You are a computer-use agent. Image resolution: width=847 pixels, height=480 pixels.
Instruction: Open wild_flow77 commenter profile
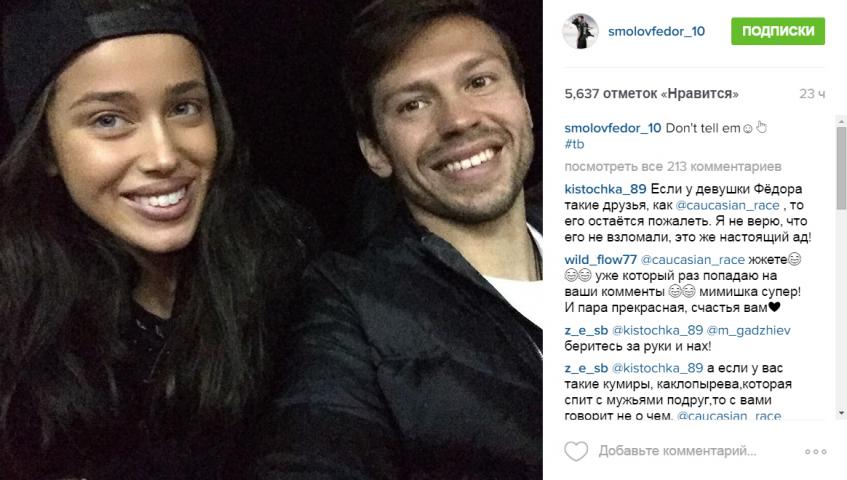[x=601, y=260]
